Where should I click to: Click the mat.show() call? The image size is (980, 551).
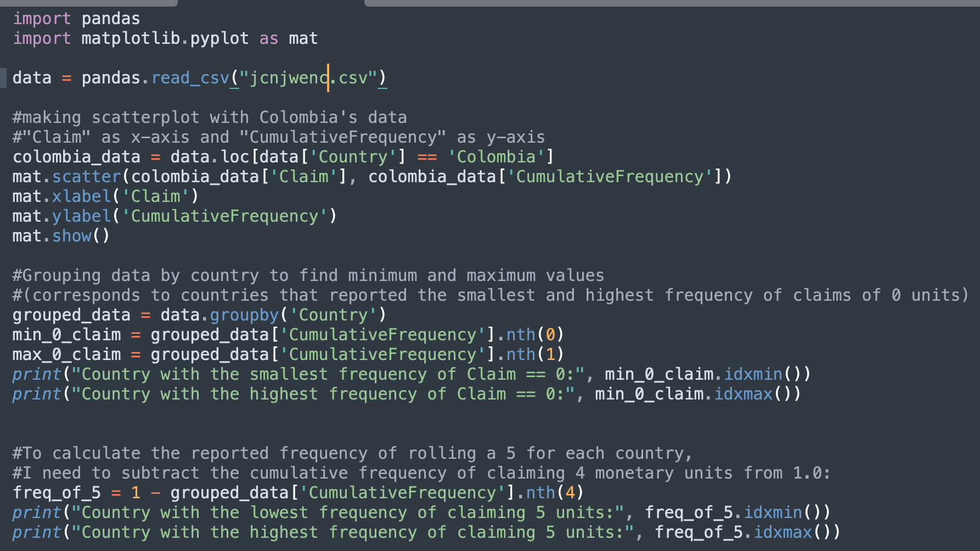click(60, 235)
